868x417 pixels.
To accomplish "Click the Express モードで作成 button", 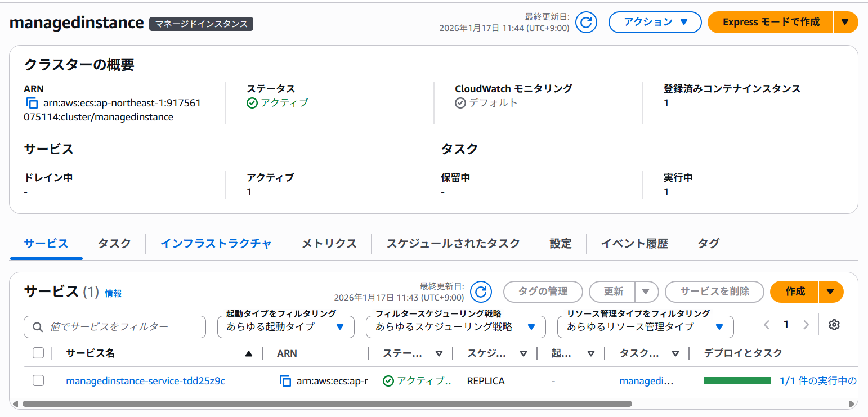I will point(771,23).
